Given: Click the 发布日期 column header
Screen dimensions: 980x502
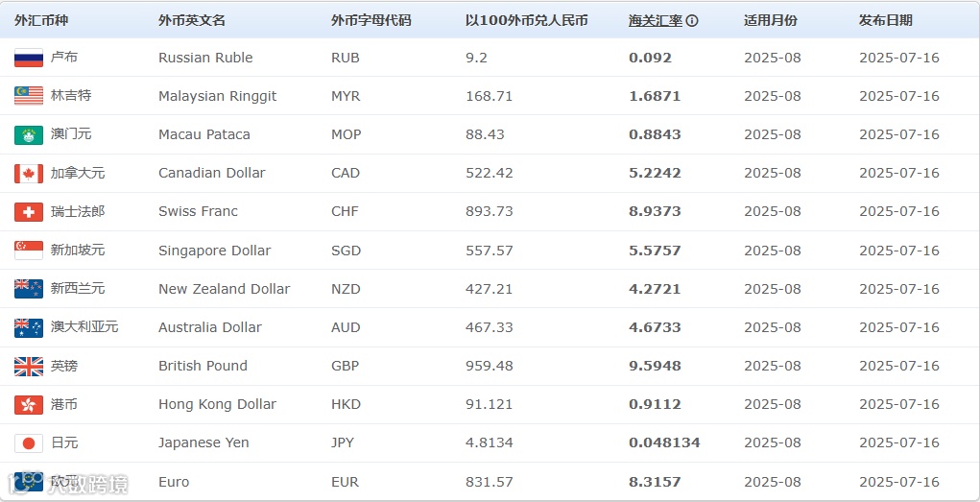Looking at the screenshot, I should point(886,20).
